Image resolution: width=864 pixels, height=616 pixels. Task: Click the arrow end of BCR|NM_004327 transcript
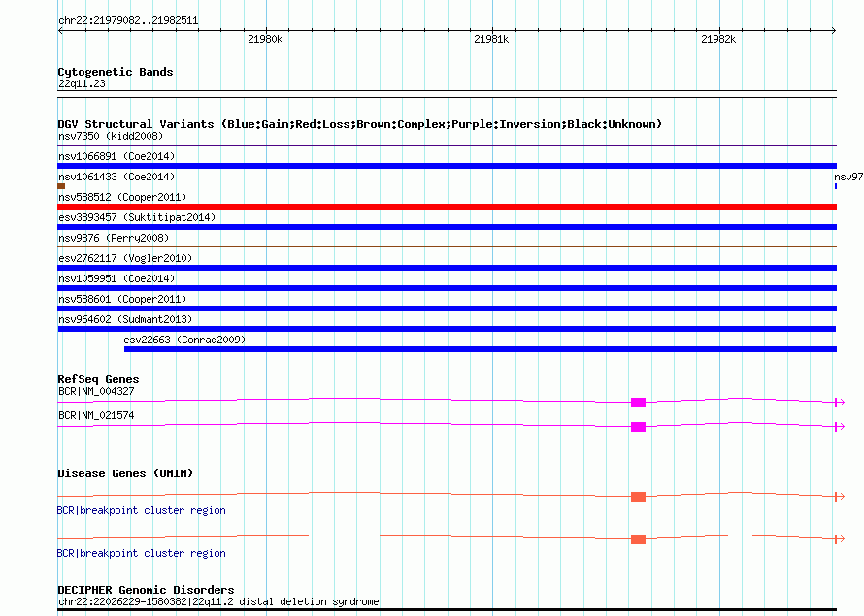[839, 403]
